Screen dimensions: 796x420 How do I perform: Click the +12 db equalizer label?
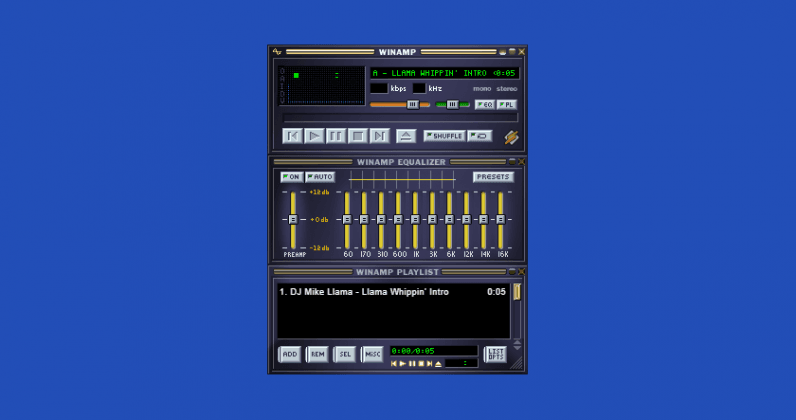[x=319, y=192]
